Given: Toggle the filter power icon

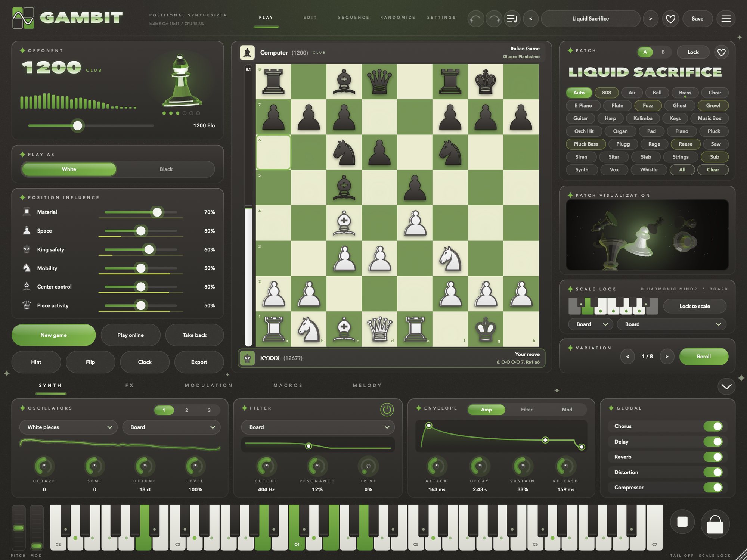Looking at the screenshot, I should pyautogui.click(x=387, y=410).
